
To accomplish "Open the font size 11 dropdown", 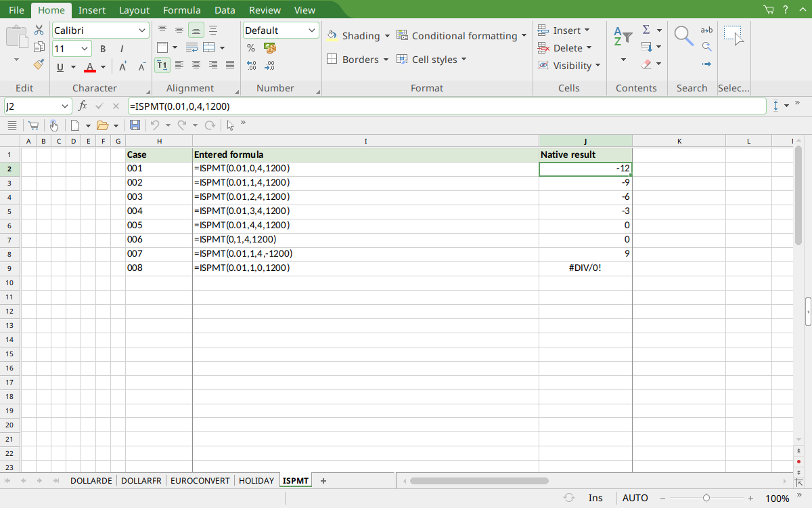I will point(85,49).
